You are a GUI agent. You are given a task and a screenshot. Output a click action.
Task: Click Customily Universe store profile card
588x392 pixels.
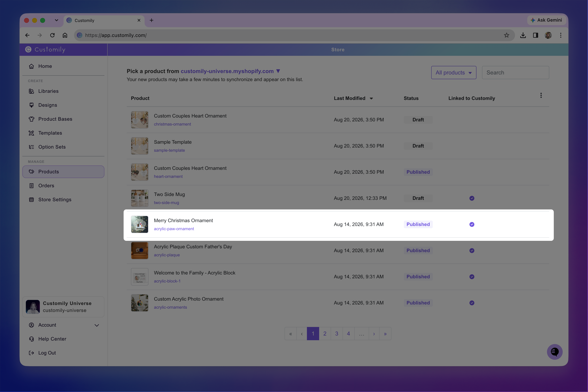63,307
